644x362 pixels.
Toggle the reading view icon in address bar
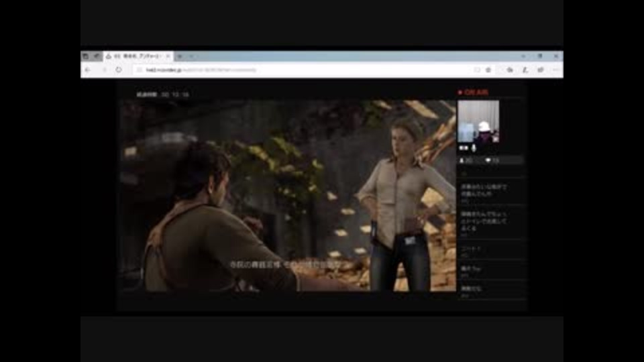point(477,70)
